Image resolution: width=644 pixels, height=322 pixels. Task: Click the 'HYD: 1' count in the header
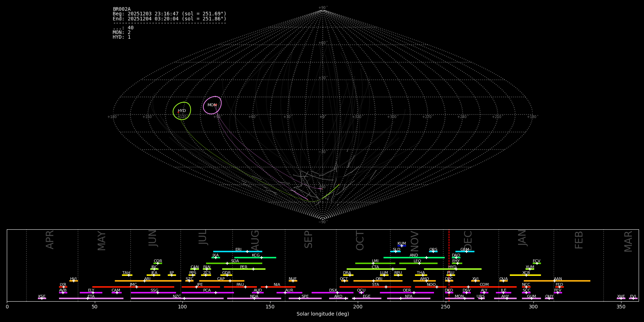122,37
